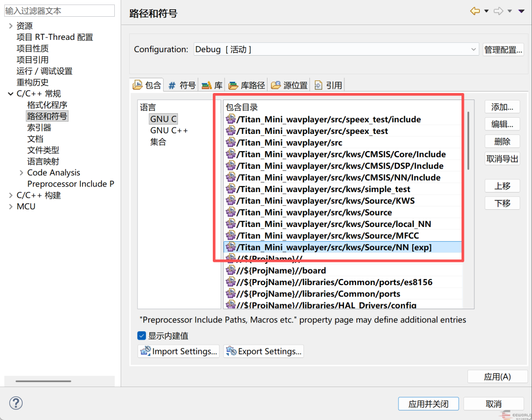This screenshot has height=420, width=532.
Task: Switch to the 引用 tab
Action: [x=328, y=85]
